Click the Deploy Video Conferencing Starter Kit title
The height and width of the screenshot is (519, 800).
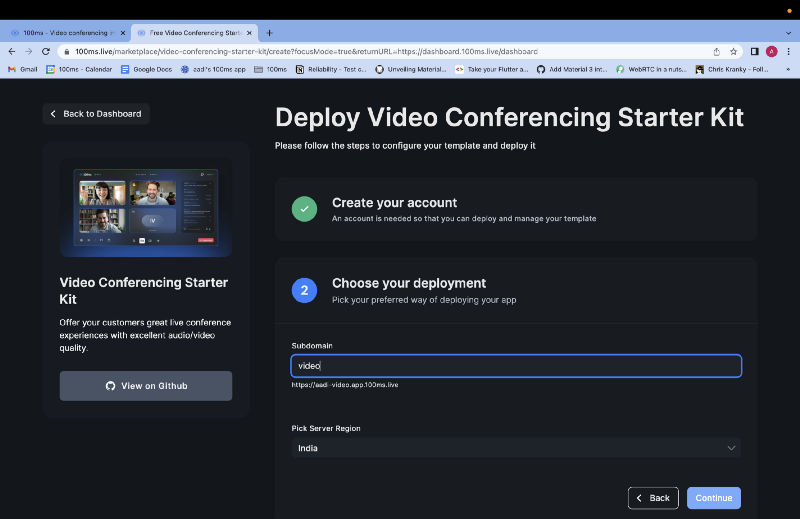509,117
